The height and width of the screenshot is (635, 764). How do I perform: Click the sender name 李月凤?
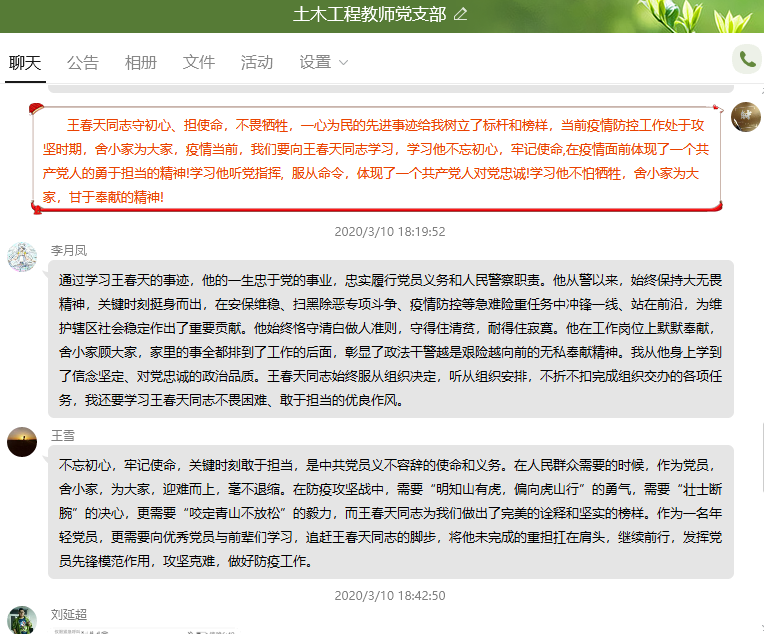tap(69, 250)
